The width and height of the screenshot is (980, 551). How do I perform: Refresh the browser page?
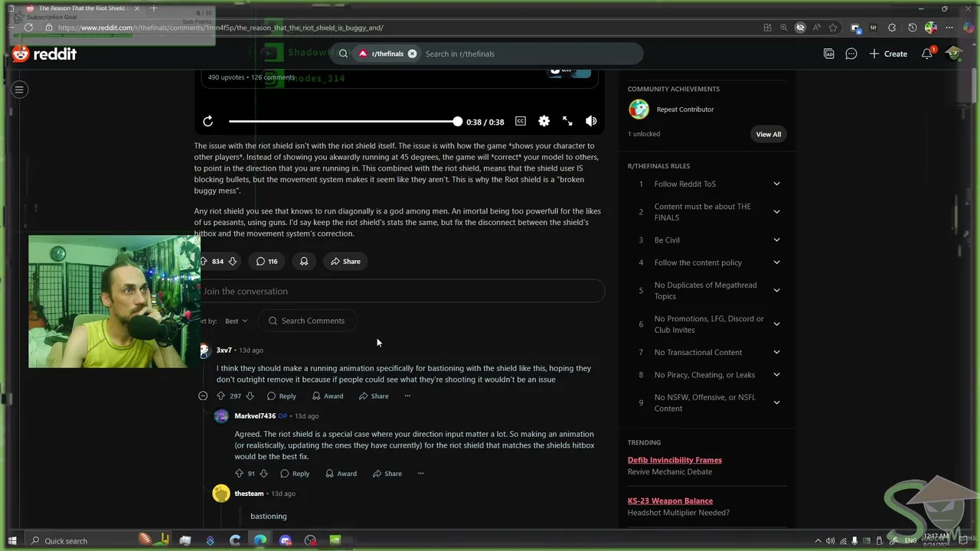click(28, 28)
